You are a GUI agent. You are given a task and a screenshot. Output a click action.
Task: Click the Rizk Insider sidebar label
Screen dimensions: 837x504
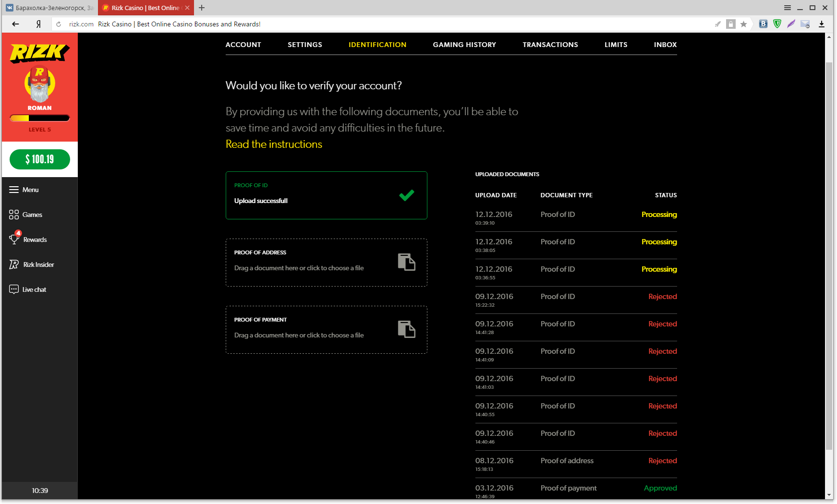(x=39, y=264)
